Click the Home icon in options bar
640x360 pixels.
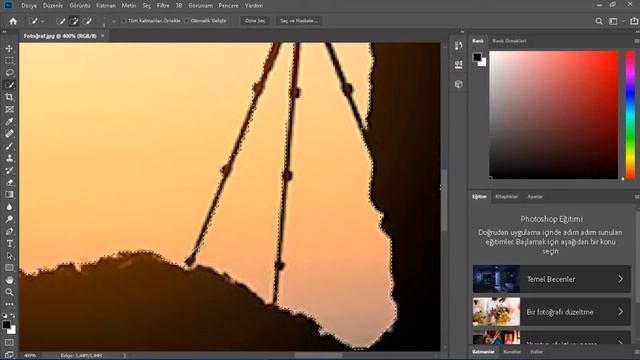pos(13,21)
